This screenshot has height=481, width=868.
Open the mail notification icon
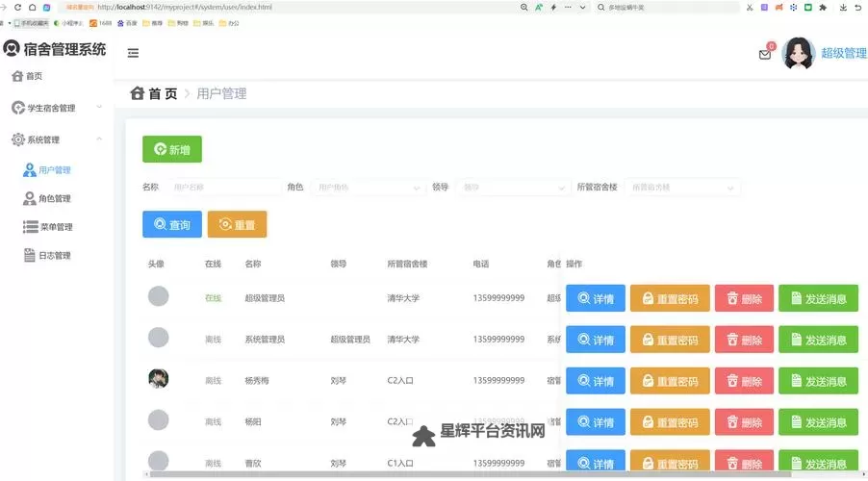765,54
